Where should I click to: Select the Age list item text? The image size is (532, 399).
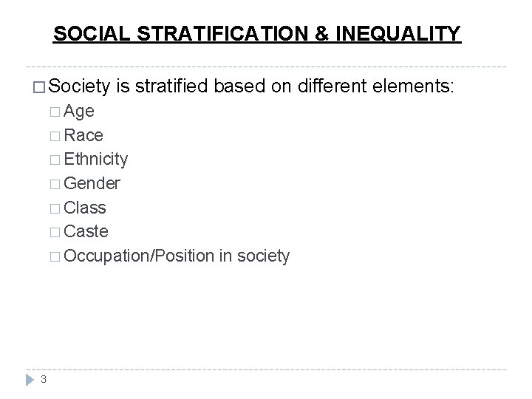[x=79, y=112]
